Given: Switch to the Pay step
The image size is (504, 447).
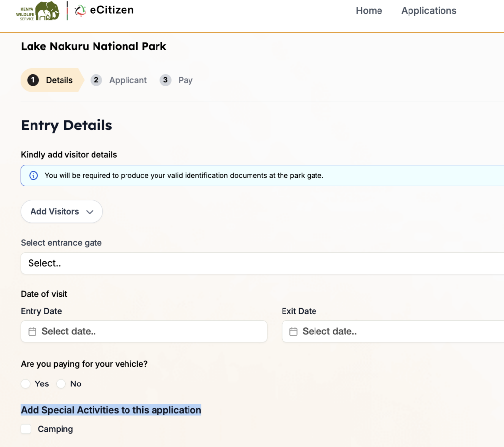Looking at the screenshot, I should coord(176,80).
